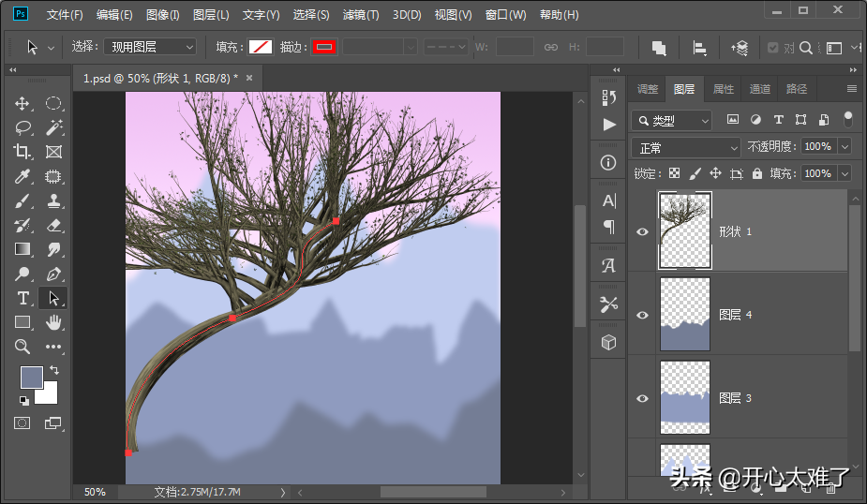Change the screen mode

pos(53,423)
